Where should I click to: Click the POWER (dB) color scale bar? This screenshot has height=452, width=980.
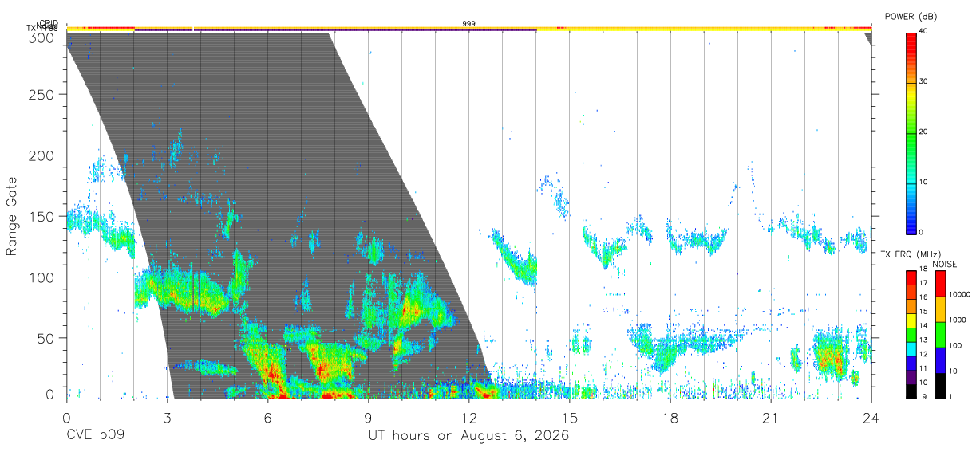pyautogui.click(x=911, y=132)
